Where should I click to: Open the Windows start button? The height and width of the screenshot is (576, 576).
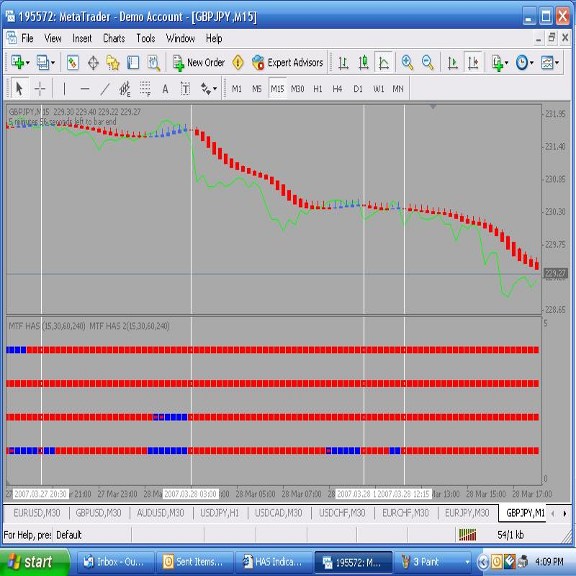(35, 562)
